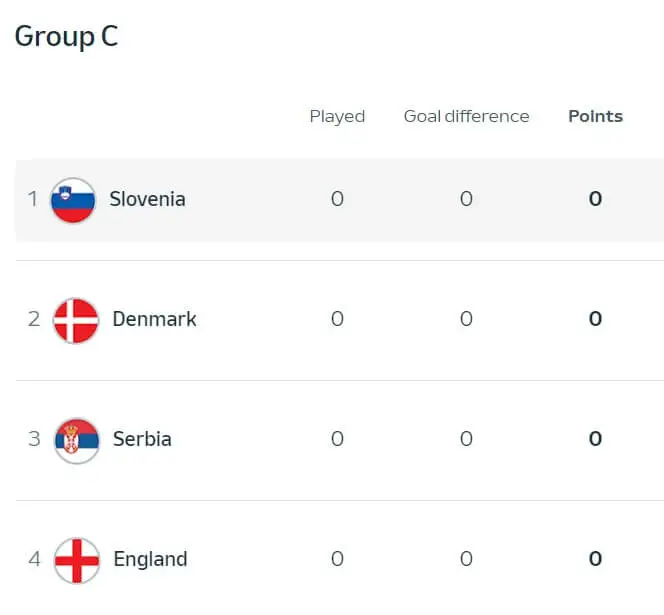
Task: Open the England team link
Action: click(x=150, y=559)
